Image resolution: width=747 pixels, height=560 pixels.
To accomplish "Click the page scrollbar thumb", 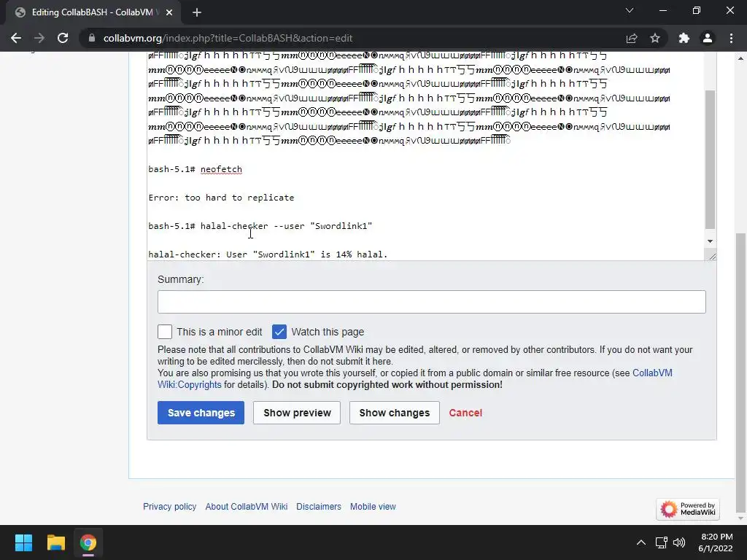I will [x=740, y=374].
